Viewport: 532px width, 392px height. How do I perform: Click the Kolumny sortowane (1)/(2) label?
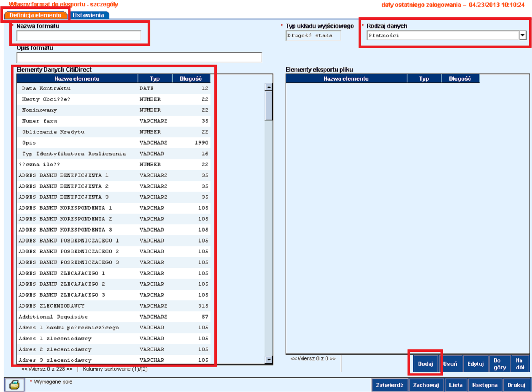pyautogui.click(x=115, y=369)
